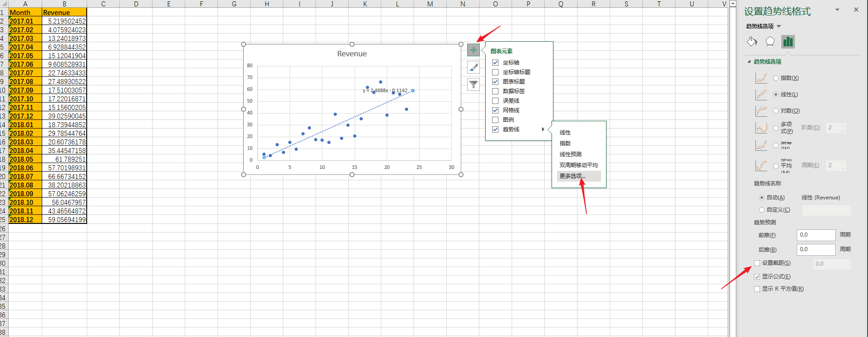Image resolution: width=868 pixels, height=337 pixels.
Task: Select cell with value 66.66734152
Action: point(64,176)
